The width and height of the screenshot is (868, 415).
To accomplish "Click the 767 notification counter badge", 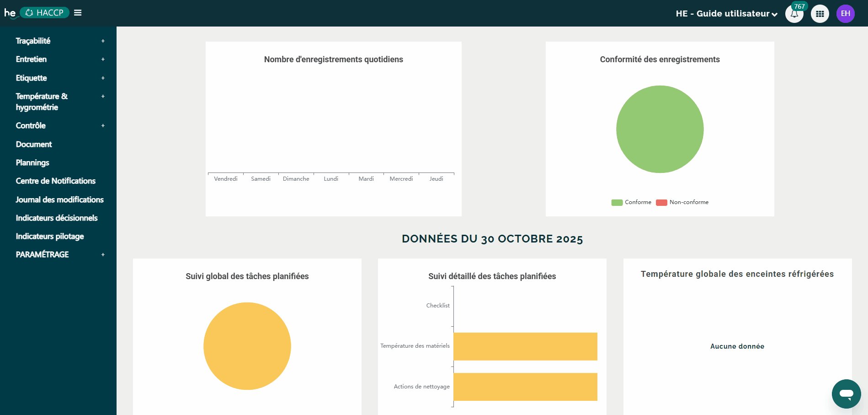I will (799, 6).
